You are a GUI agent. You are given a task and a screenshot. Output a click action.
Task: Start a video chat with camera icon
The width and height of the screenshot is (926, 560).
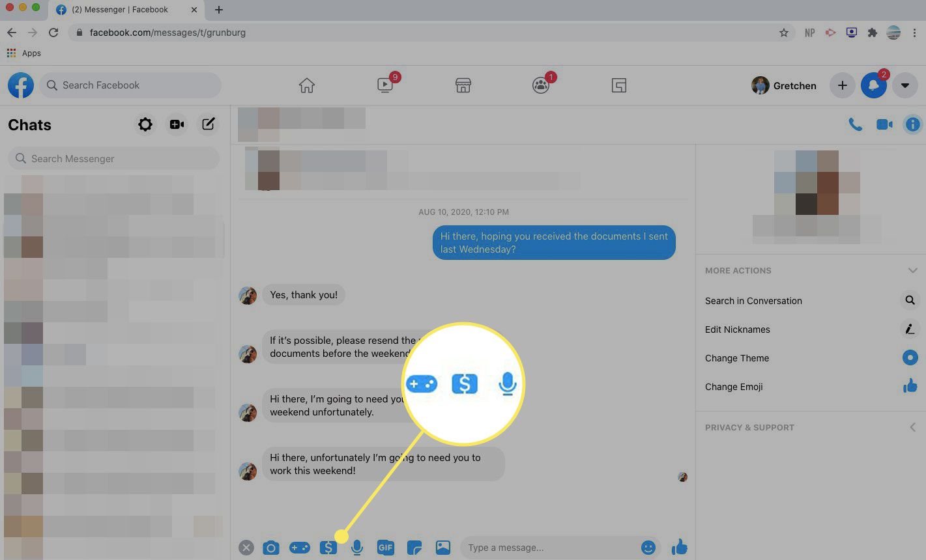[884, 124]
